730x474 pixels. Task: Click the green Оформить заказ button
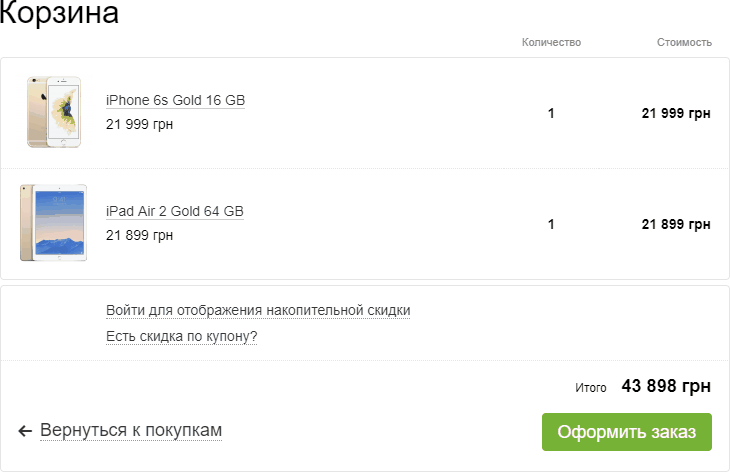point(627,432)
